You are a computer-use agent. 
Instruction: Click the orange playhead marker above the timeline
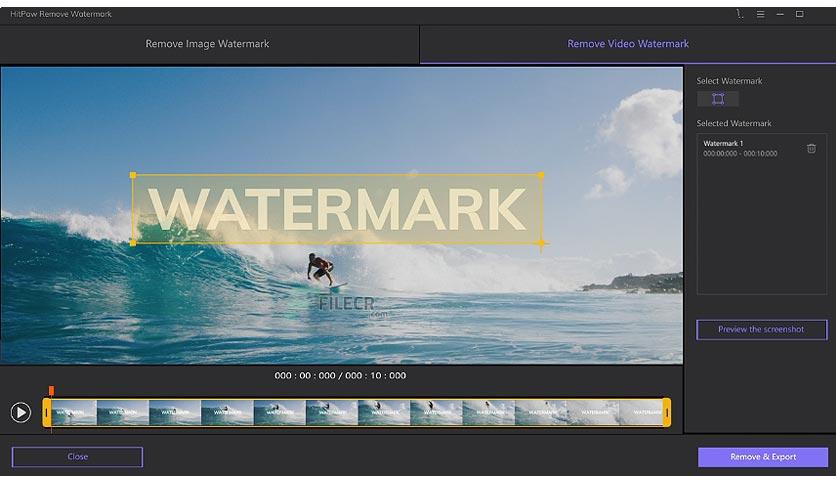(x=51, y=391)
